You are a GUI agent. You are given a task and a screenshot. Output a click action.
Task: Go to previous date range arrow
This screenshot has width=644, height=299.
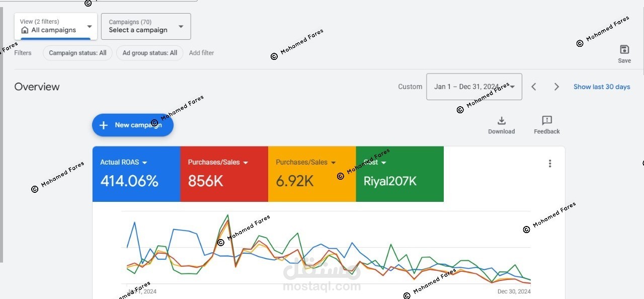pos(534,87)
